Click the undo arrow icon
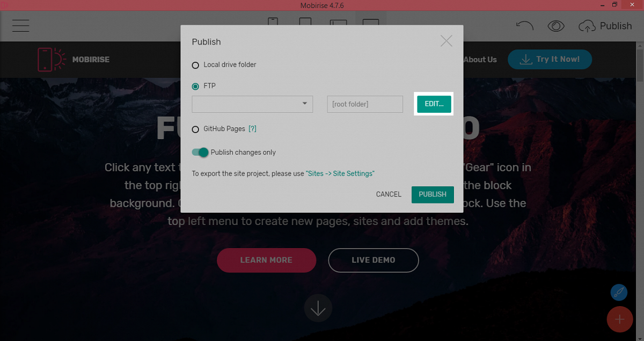Screen dimensions: 644x341 (525, 26)
